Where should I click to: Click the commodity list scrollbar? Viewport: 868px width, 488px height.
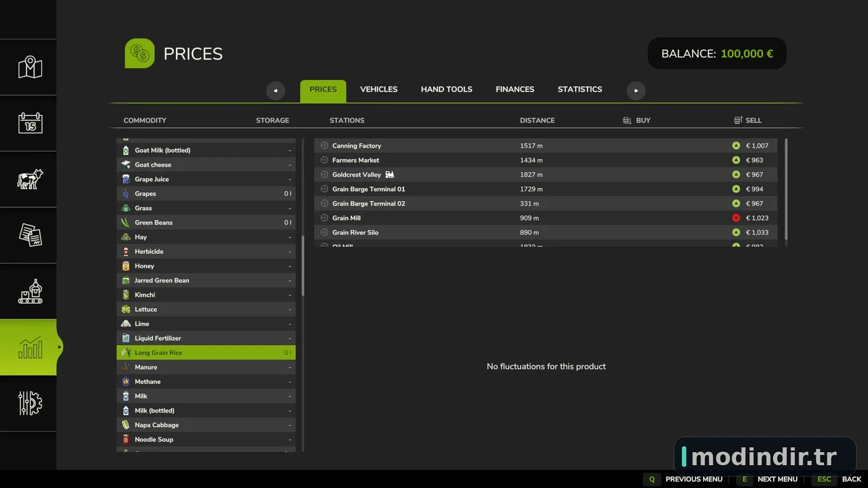303,266
